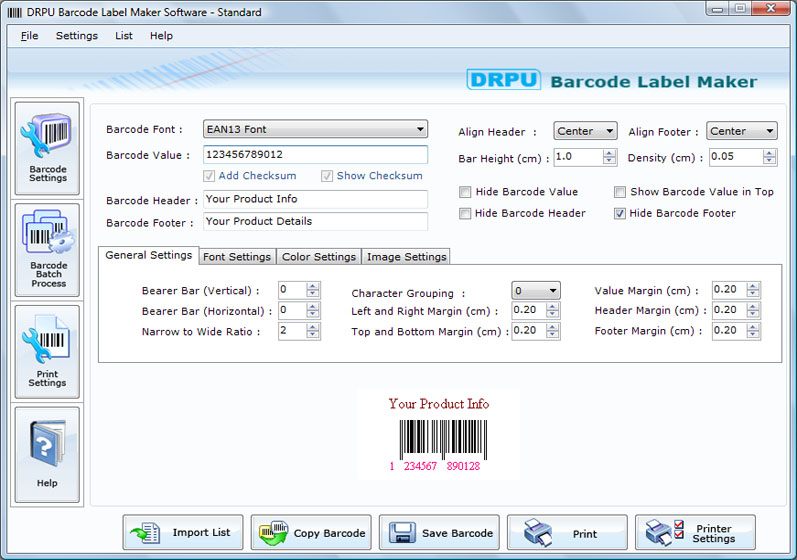Adjust Narrow to Wide Ratio spinner
The image size is (797, 560).
(x=313, y=331)
